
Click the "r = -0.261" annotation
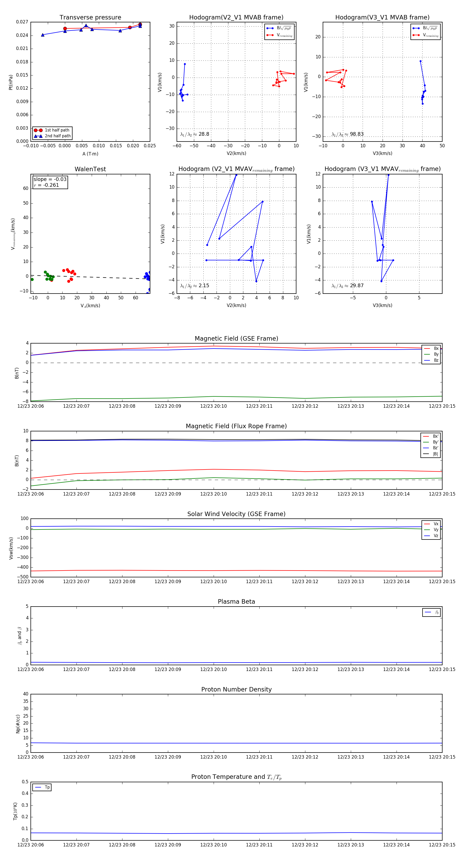46,185
